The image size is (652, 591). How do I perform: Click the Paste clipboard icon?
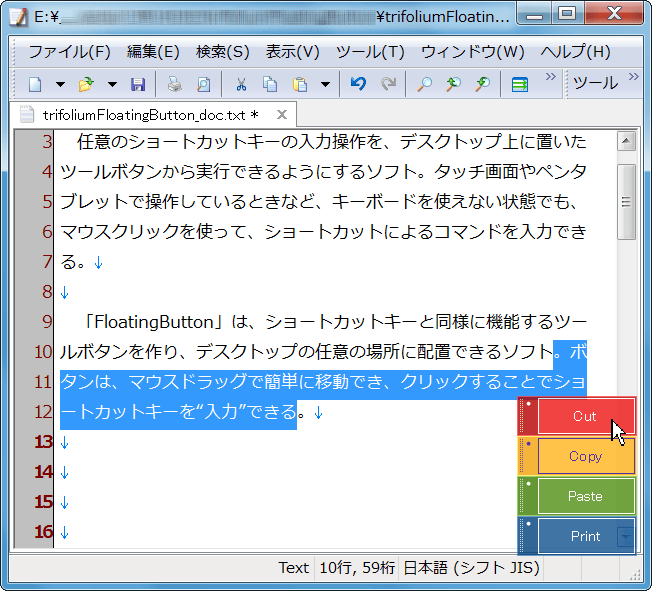300,84
